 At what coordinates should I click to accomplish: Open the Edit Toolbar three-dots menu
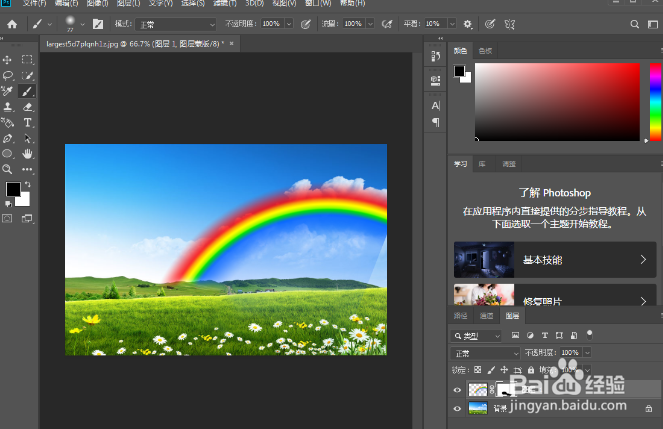click(x=27, y=169)
